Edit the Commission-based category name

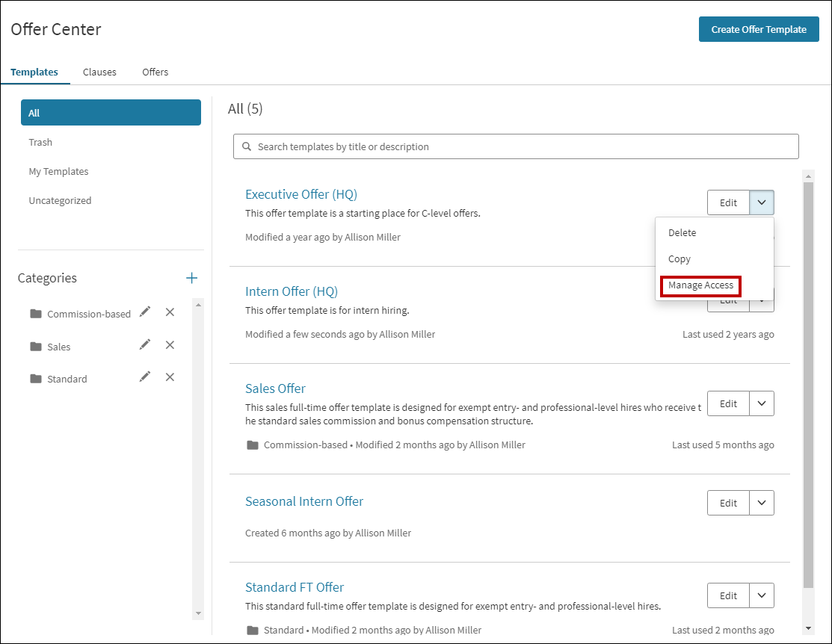pos(145,312)
